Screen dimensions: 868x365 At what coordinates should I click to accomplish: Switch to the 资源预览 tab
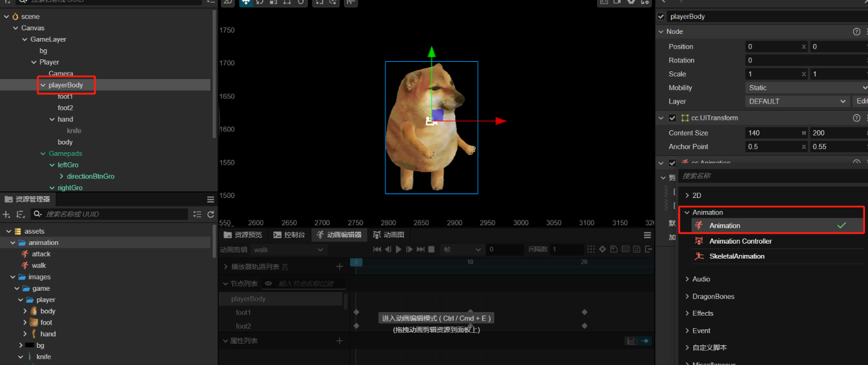coord(243,235)
